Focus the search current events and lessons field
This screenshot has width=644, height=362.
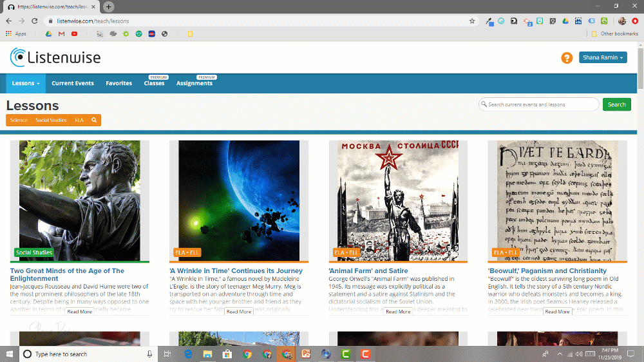pos(538,104)
